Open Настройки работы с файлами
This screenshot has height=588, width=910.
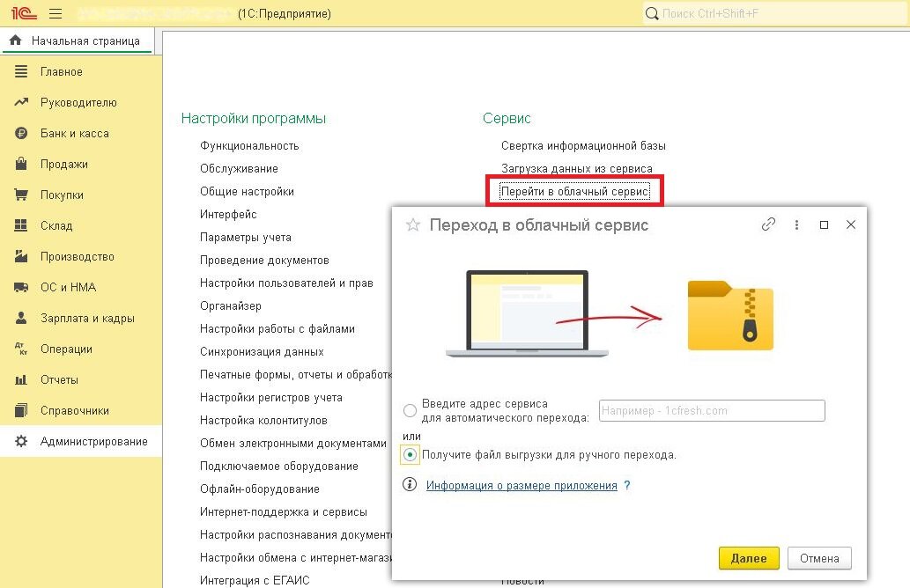click(x=277, y=329)
